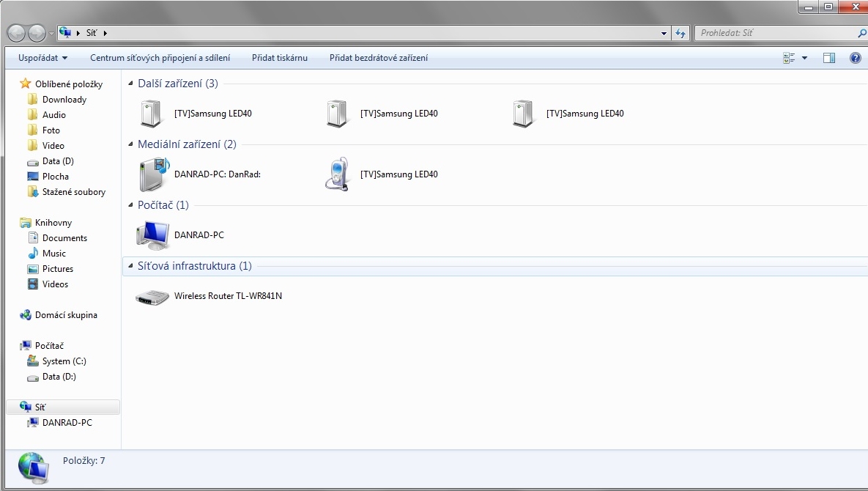Screen dimensions: 868x491
Task: Click Přidat bezdrátové zařízení button
Action: [x=378, y=58]
